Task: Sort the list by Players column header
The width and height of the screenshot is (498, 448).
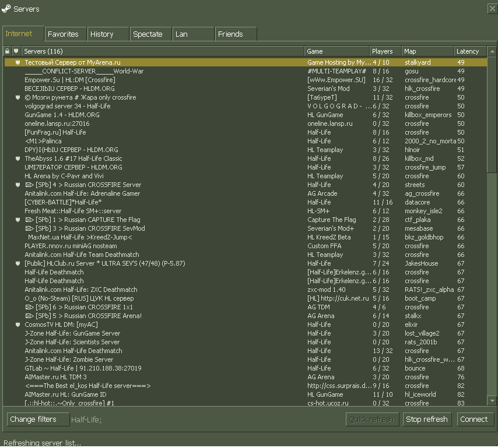Action: (x=385, y=51)
